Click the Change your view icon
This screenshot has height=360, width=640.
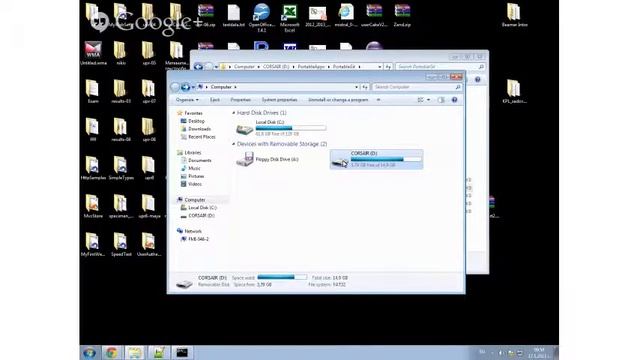point(420,100)
